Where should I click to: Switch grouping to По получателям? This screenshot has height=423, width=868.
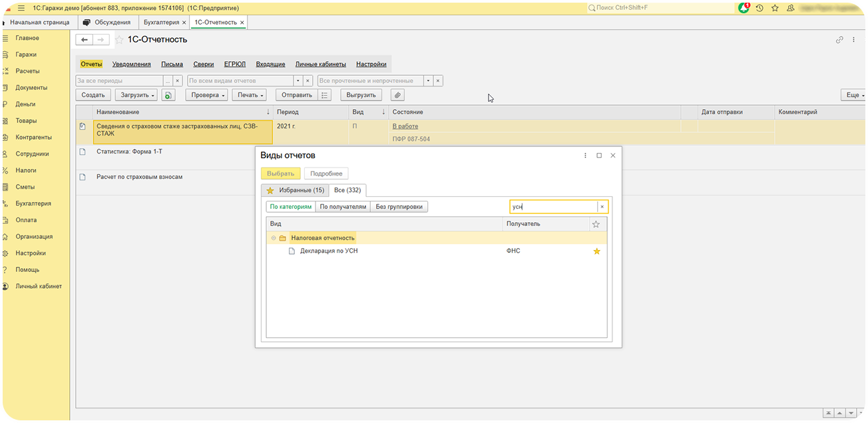[x=343, y=207]
